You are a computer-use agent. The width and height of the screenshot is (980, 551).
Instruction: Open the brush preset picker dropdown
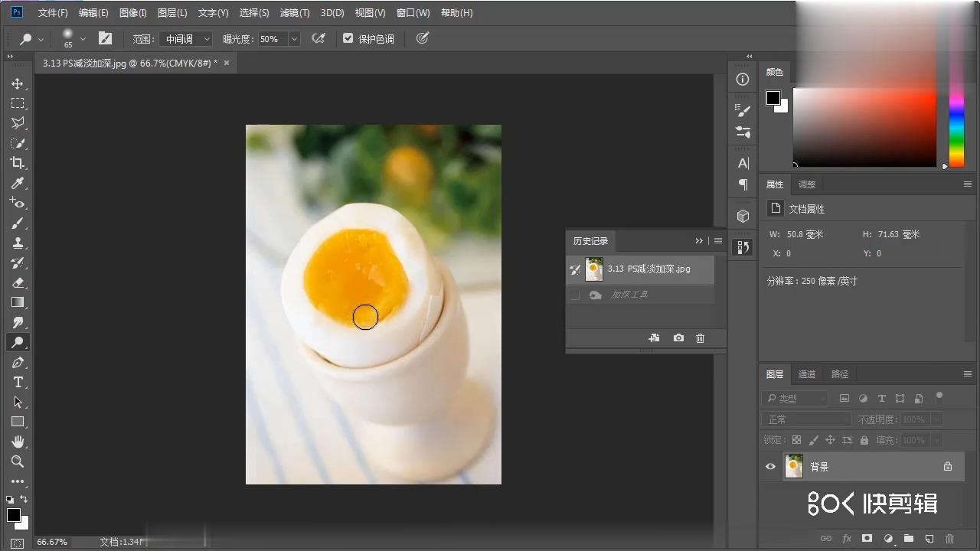pos(83,38)
